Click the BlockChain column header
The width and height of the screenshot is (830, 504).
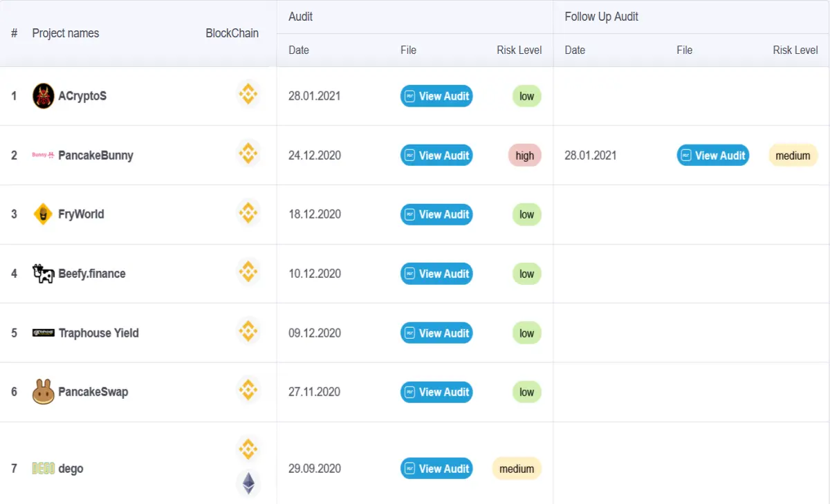[232, 33]
